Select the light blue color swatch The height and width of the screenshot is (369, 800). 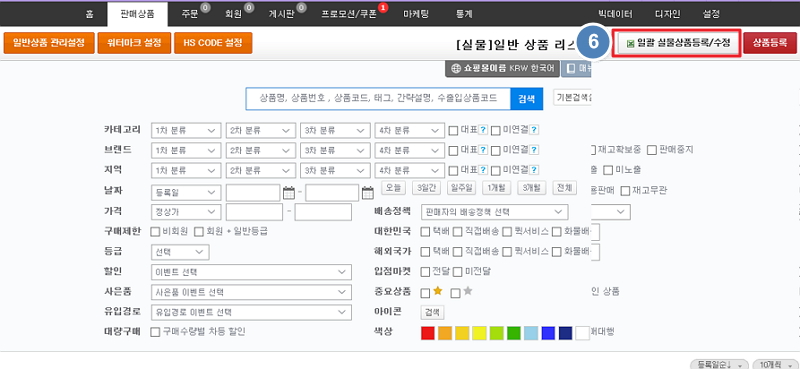point(531,333)
